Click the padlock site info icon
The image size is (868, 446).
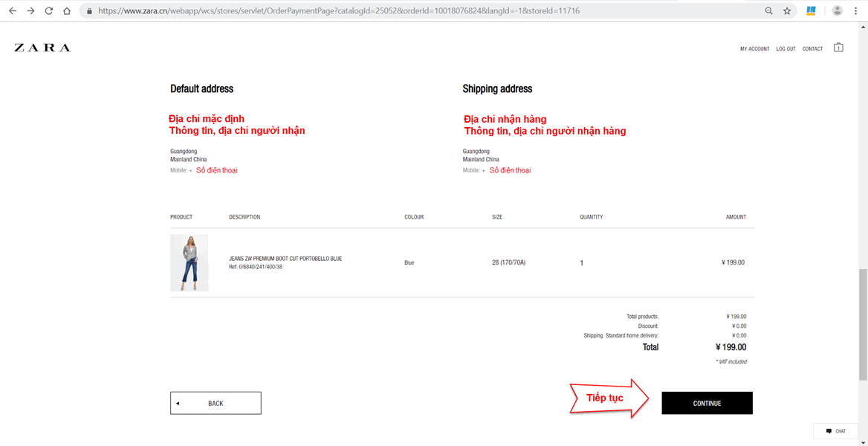[x=90, y=10]
